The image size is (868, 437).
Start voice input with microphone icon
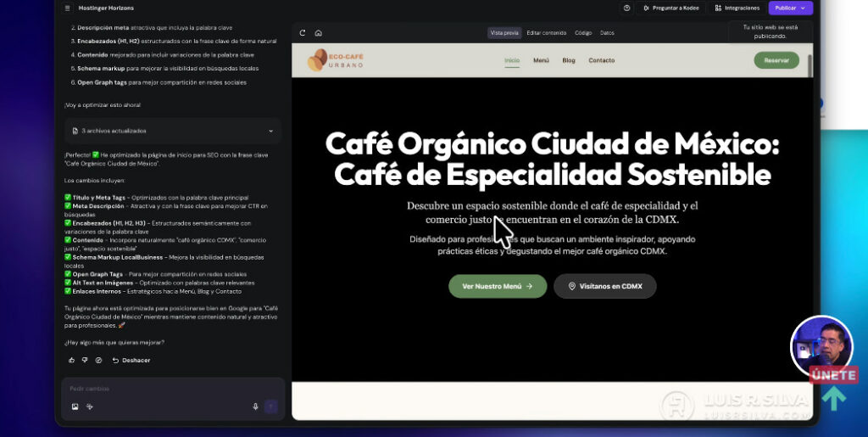point(255,406)
